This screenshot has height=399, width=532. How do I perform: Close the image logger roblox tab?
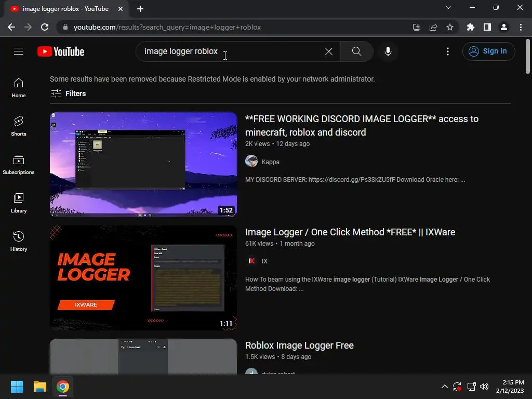pos(121,9)
